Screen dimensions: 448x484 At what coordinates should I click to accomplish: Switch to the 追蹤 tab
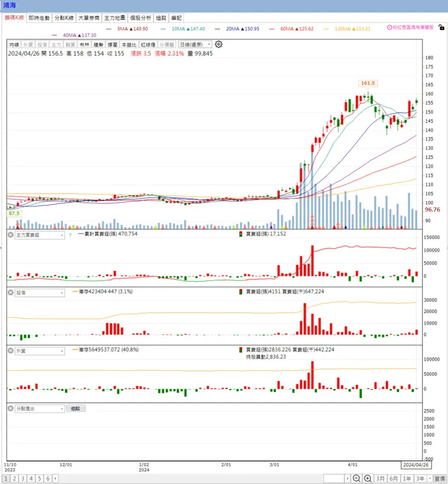[161, 18]
